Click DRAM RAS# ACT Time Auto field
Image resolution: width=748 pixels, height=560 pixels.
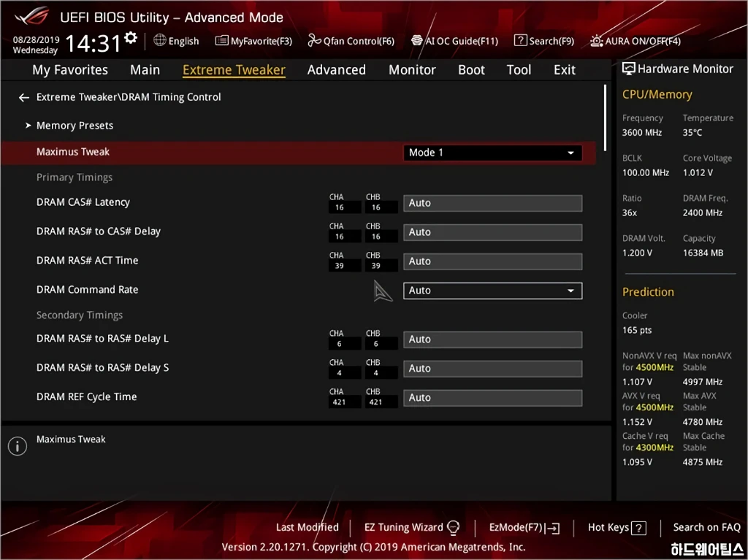tap(492, 261)
